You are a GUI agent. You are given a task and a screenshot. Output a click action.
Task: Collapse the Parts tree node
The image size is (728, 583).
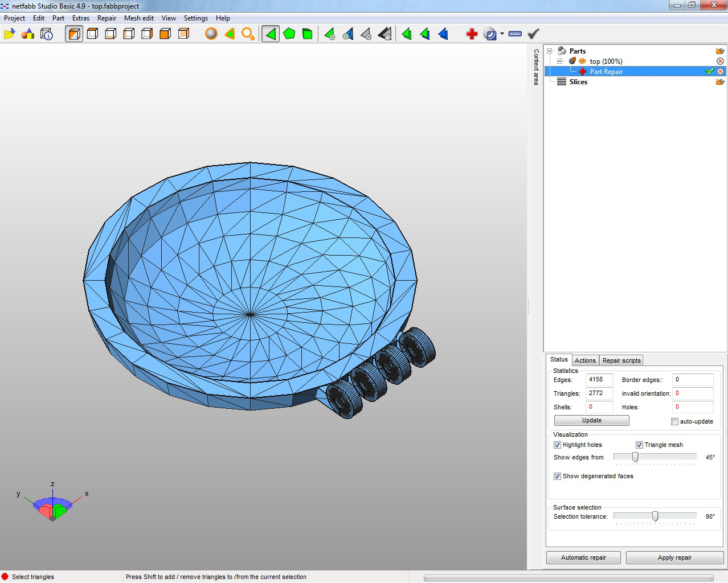click(x=550, y=51)
